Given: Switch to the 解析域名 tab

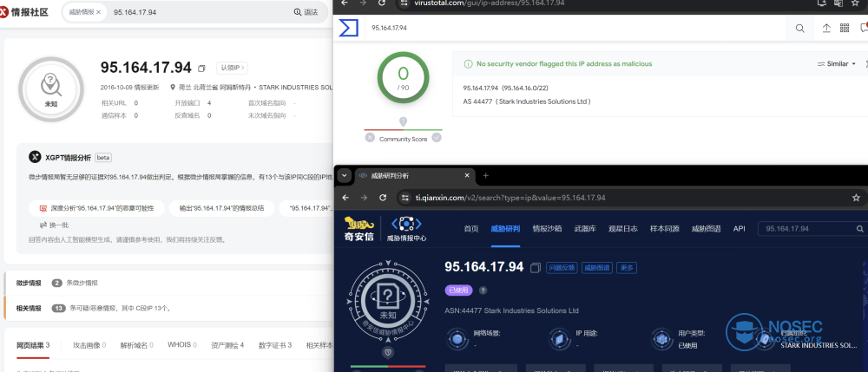Looking at the screenshot, I should 137,345.
